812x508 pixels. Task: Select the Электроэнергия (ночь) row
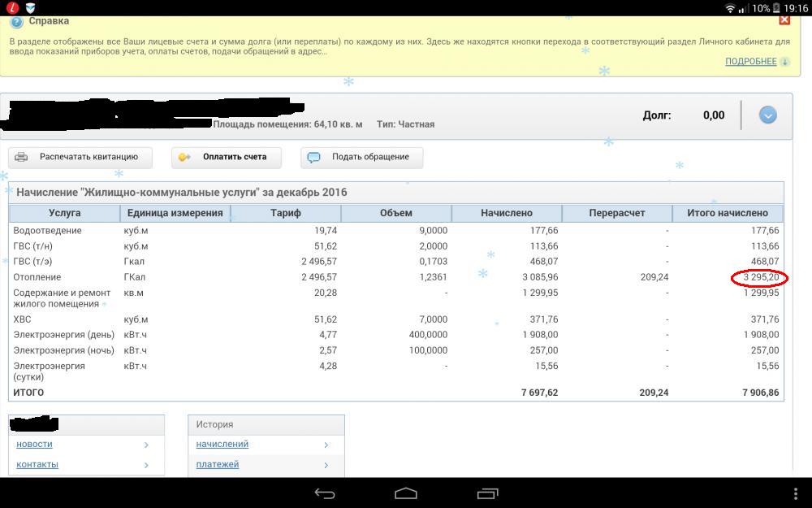click(396, 350)
